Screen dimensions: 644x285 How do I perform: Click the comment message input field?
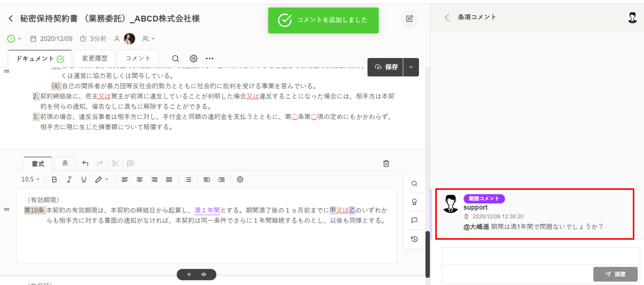(540, 256)
